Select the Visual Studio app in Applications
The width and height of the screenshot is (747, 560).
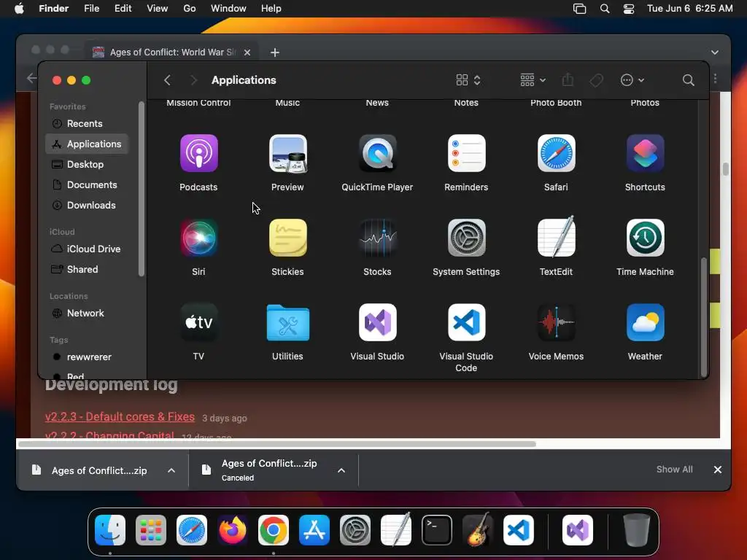click(x=377, y=322)
